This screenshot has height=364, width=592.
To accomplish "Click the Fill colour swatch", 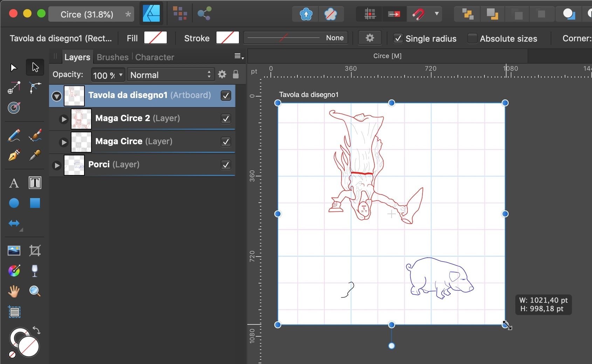I will point(156,38).
